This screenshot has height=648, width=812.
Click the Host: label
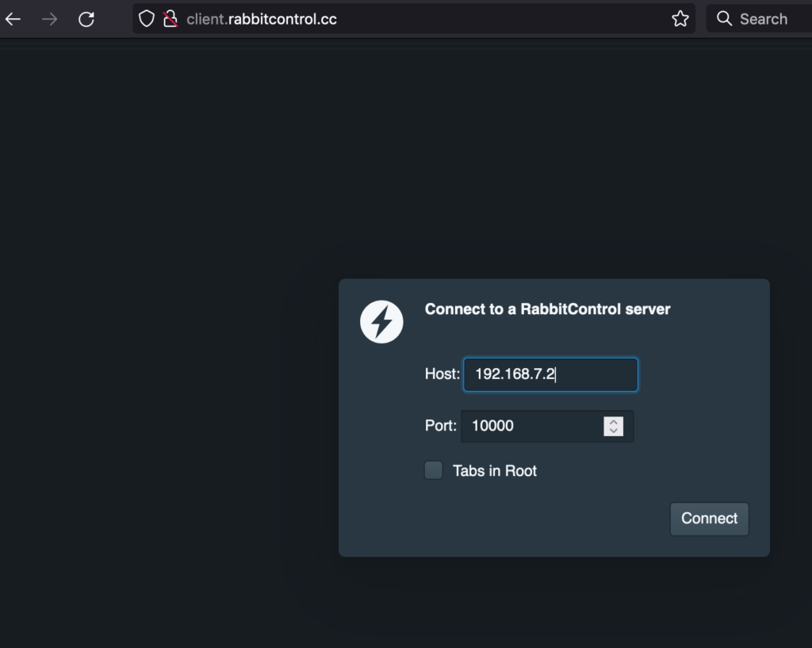[442, 374]
